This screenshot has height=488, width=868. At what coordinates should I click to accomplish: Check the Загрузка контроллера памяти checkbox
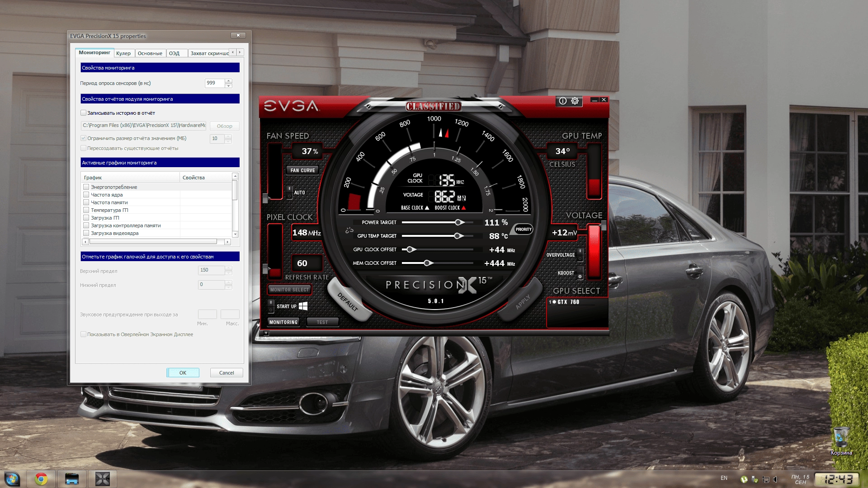(x=86, y=225)
